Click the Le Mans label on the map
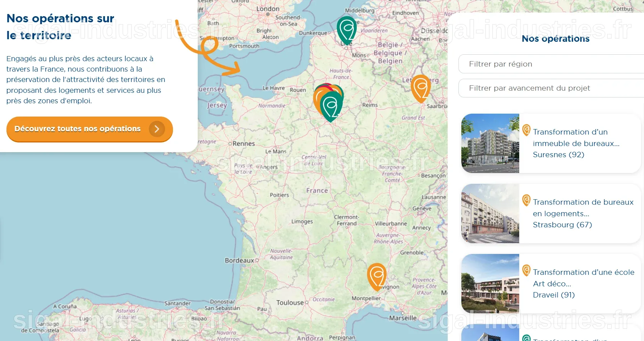 tap(276, 151)
